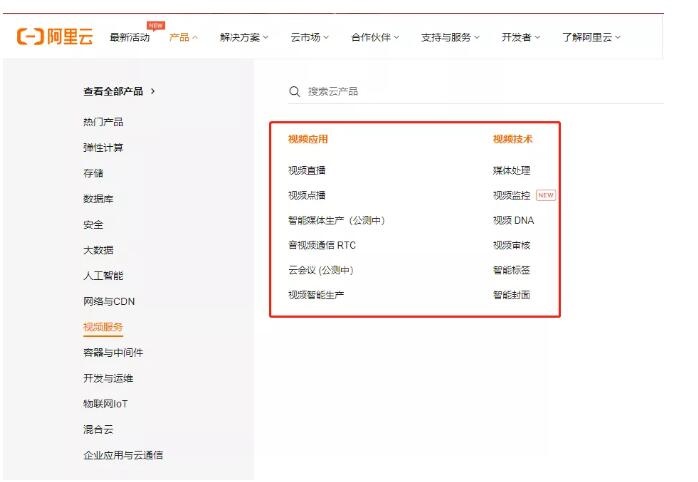Click the search magnifier icon
The width and height of the screenshot is (698, 482).
(294, 92)
